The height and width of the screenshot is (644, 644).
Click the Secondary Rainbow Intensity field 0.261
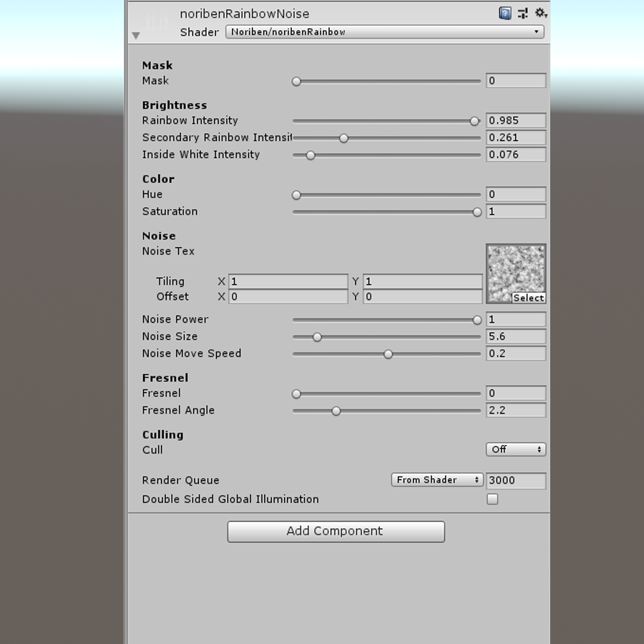[516, 137]
